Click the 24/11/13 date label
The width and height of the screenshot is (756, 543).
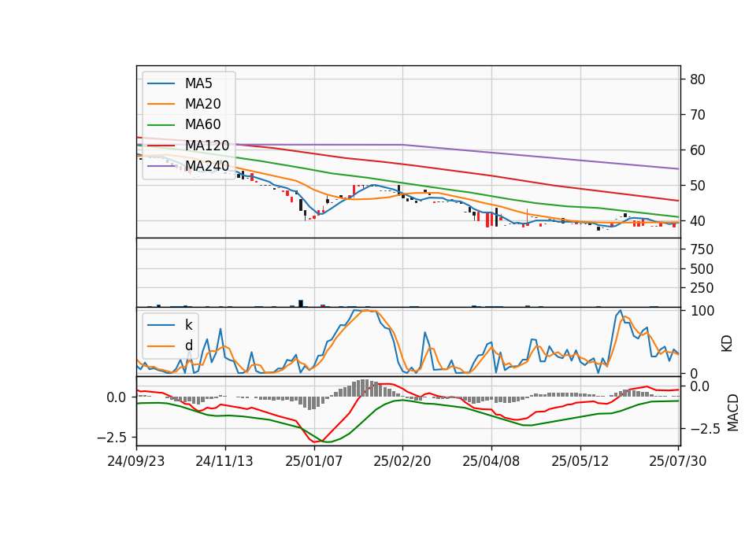click(224, 461)
